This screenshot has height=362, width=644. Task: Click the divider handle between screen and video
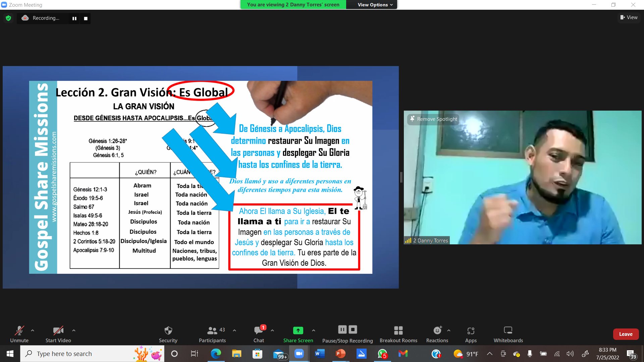coord(401,177)
